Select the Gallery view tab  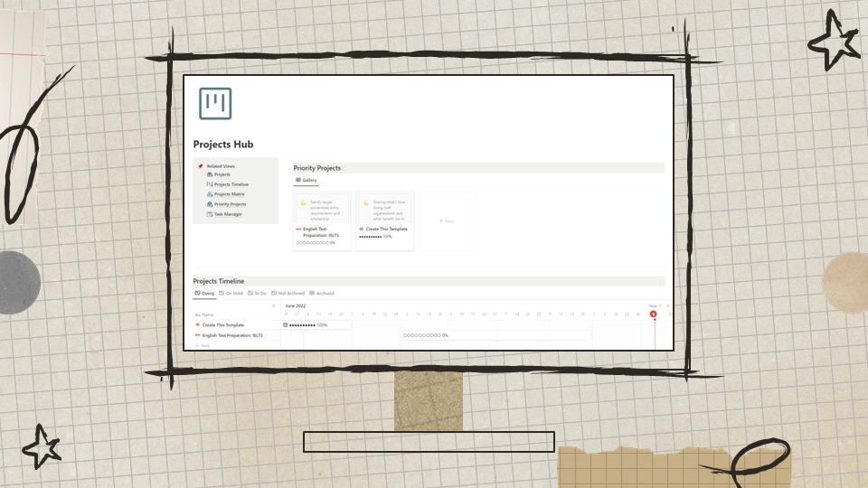[307, 180]
